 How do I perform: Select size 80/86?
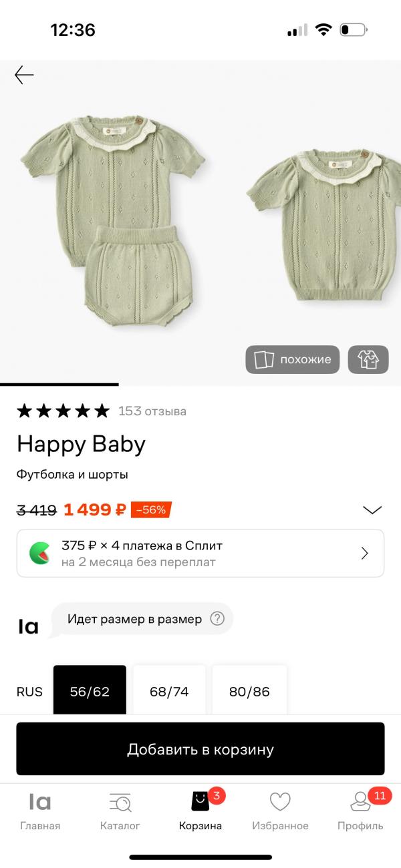click(x=249, y=691)
